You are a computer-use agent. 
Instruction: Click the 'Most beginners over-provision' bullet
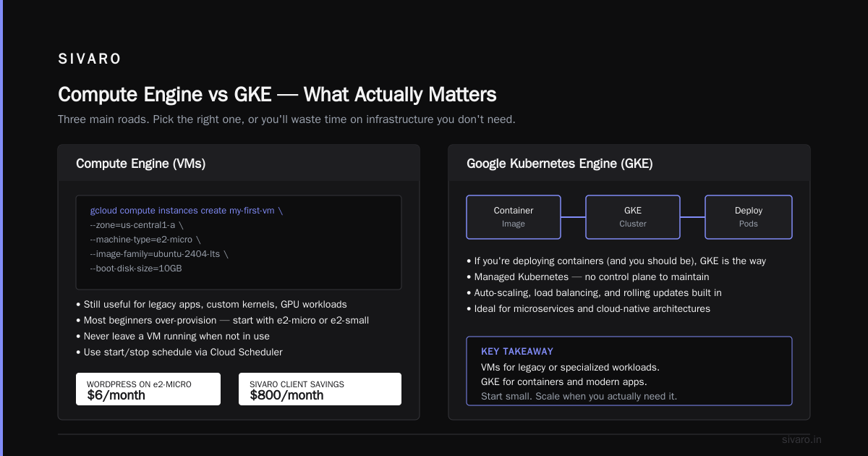coord(223,321)
